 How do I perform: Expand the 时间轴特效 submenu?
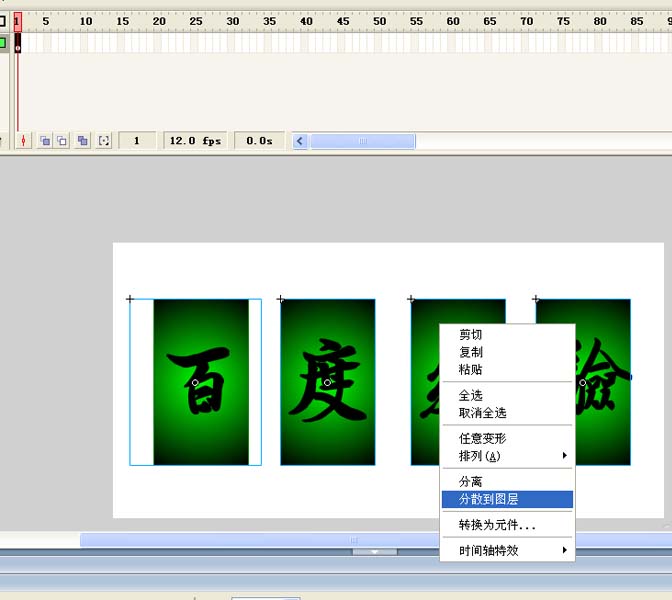507,550
